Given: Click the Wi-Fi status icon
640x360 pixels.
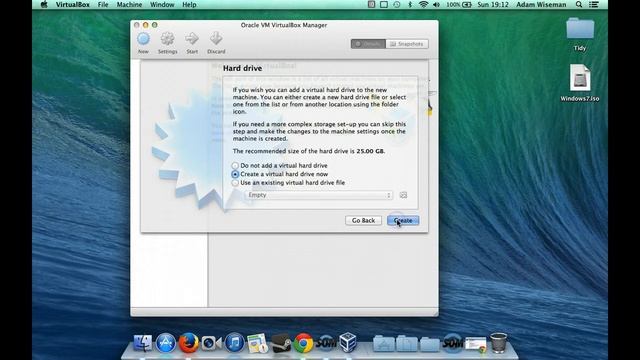Looking at the screenshot, I should (424, 4).
